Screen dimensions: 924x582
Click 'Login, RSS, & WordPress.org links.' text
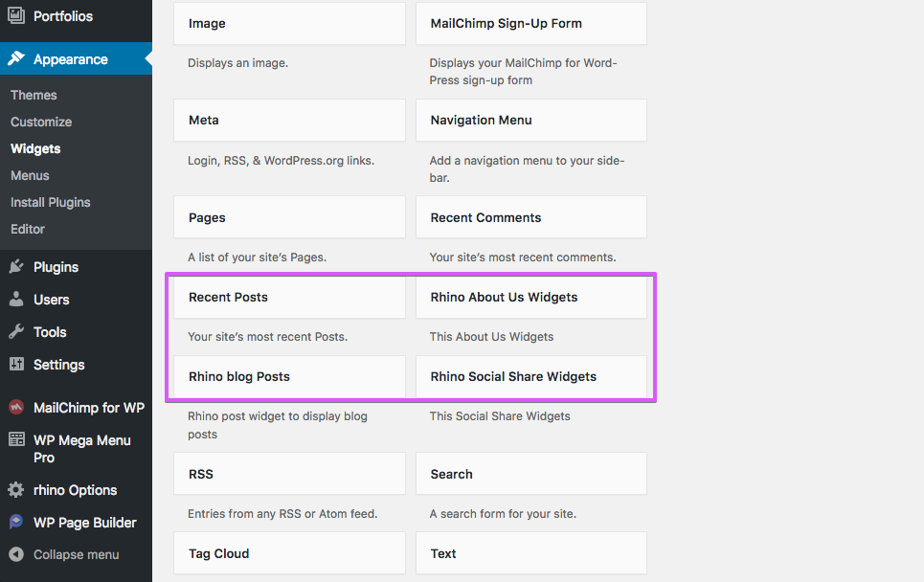coord(282,160)
